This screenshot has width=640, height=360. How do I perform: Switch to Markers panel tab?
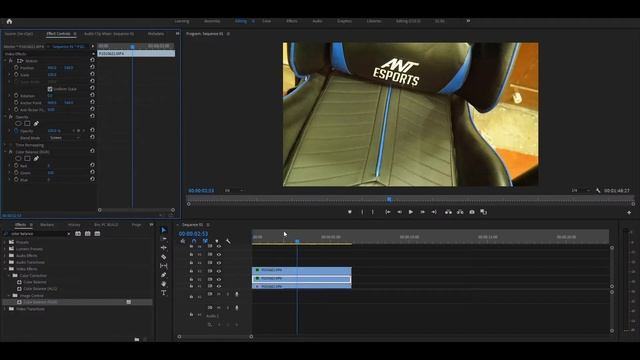click(47, 225)
